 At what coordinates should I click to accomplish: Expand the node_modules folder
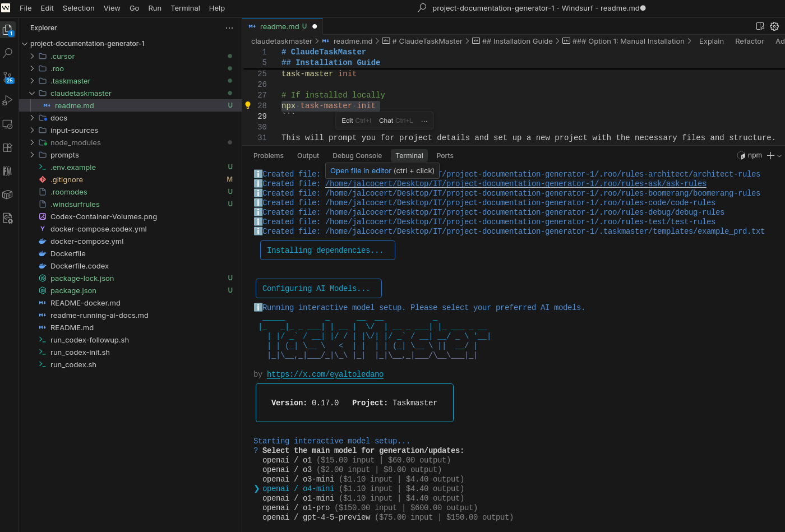tap(32, 142)
